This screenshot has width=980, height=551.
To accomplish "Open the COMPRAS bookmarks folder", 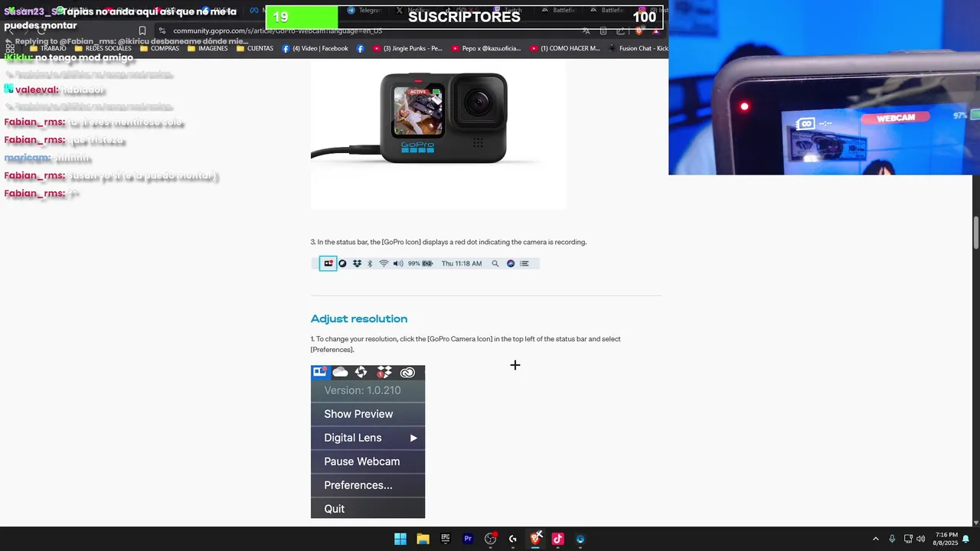I will point(159,48).
